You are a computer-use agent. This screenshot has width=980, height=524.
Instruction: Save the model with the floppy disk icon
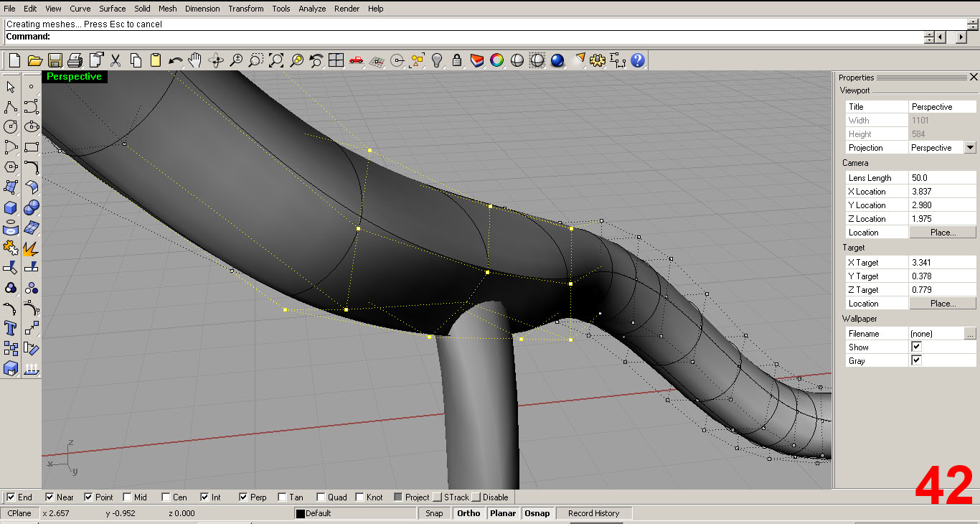pos(55,60)
